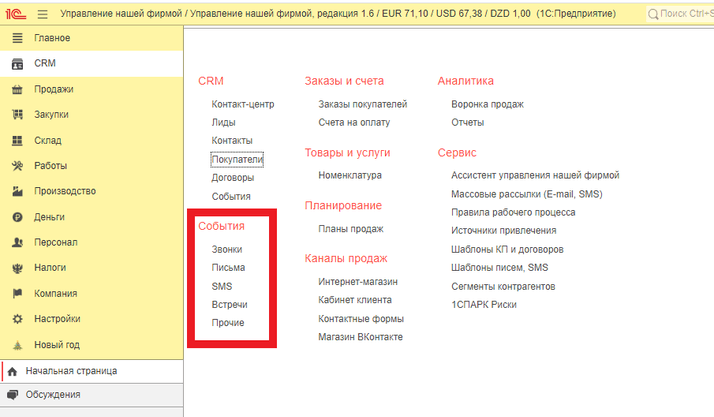The height and width of the screenshot is (417, 714).
Task: Open Источники привлечения link
Action: click(x=504, y=230)
